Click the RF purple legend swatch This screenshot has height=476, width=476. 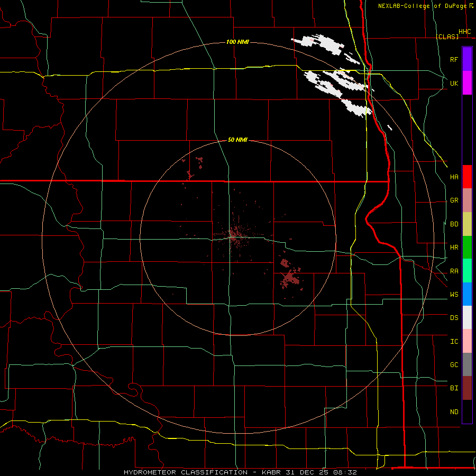(467, 59)
